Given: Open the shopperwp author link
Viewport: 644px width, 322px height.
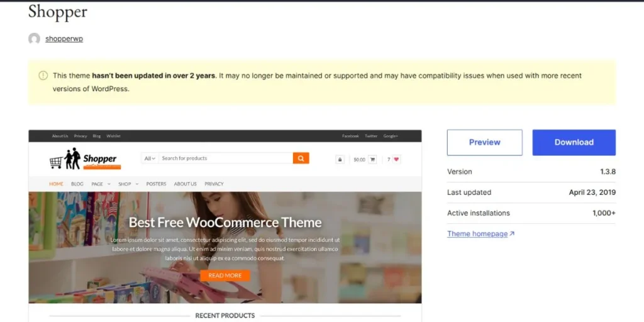Looking at the screenshot, I should [x=64, y=39].
